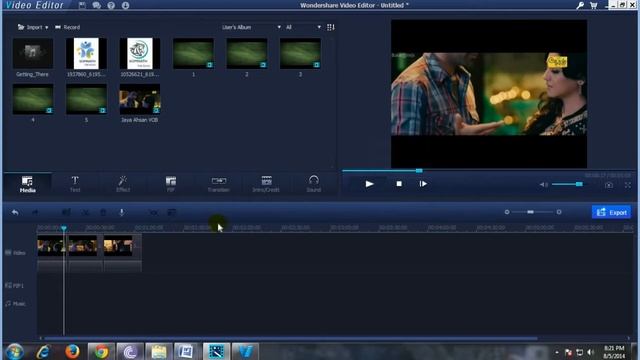Select the green clip thumbnail labeled 5

(86, 99)
